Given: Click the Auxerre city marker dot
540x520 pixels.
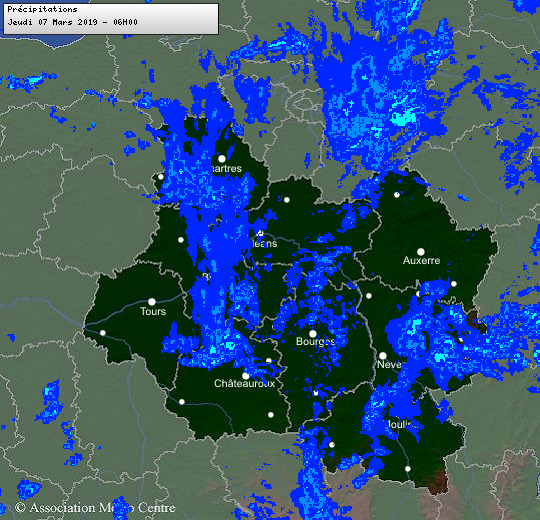Looking at the screenshot, I should point(421,252).
